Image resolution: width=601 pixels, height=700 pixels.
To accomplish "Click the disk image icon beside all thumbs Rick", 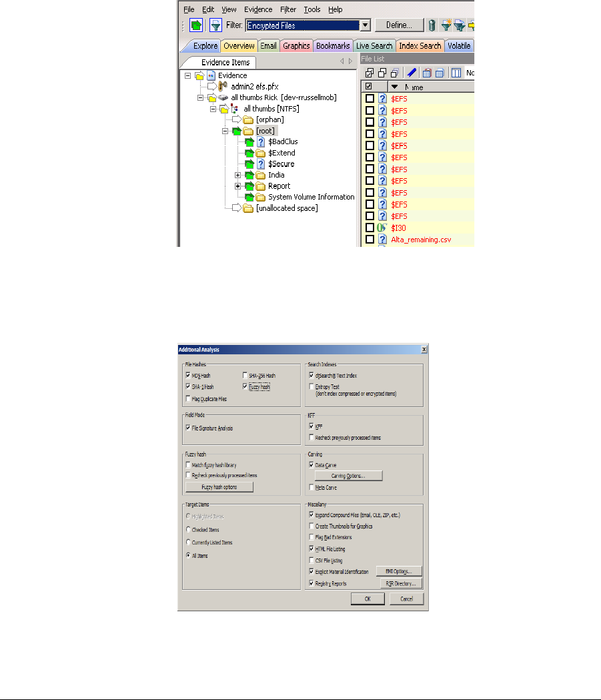I will click(223, 97).
